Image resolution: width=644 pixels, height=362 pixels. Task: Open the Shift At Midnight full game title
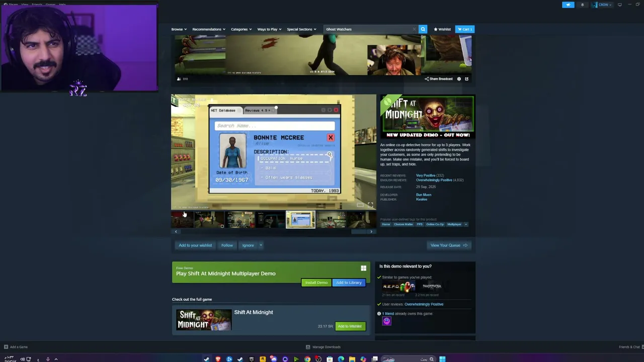coord(254,312)
